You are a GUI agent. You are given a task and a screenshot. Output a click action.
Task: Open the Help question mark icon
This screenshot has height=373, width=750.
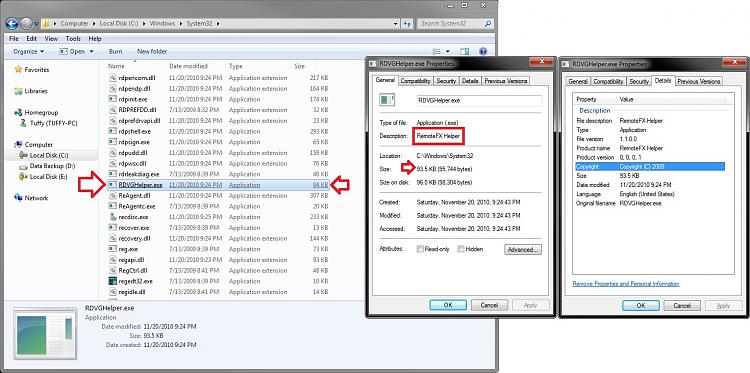483,51
